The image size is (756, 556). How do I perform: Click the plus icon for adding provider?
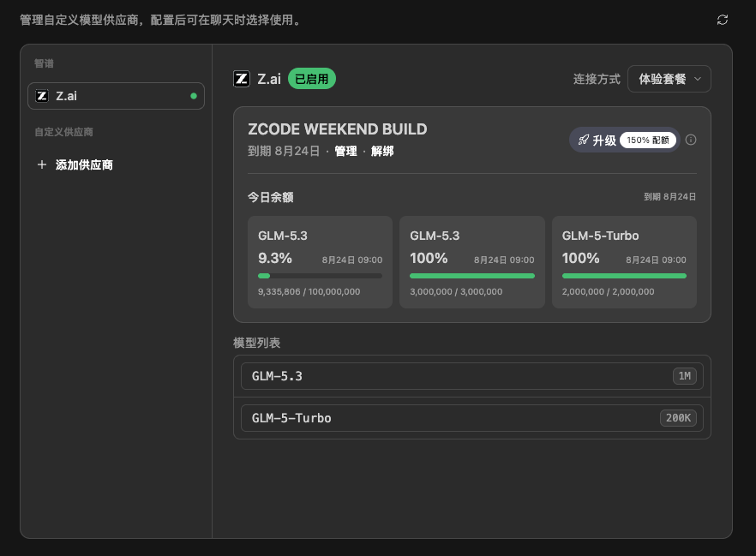(x=42, y=164)
